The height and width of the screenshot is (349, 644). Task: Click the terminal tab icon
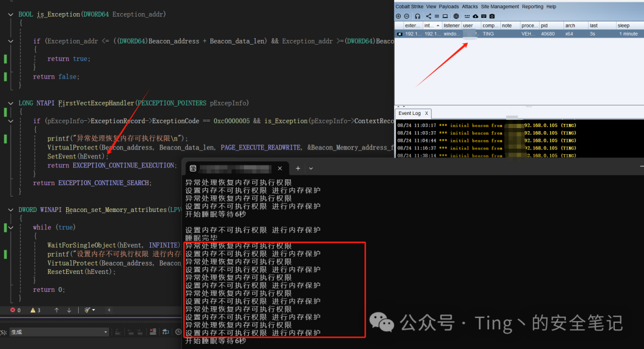pyautogui.click(x=193, y=169)
